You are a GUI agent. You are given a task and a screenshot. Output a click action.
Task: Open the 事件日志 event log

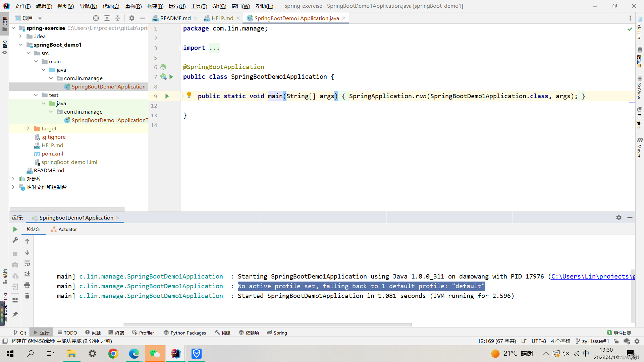(619, 333)
